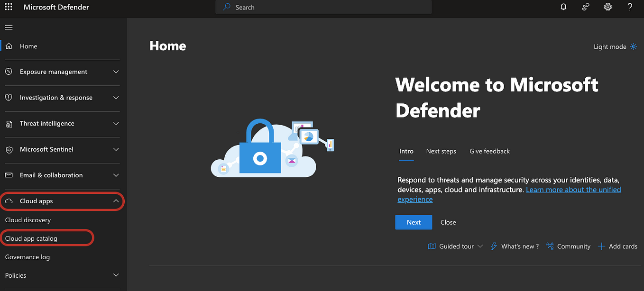Screen dimensions: 644x291
Task: Click the Add cards label
Action: [x=623, y=246]
